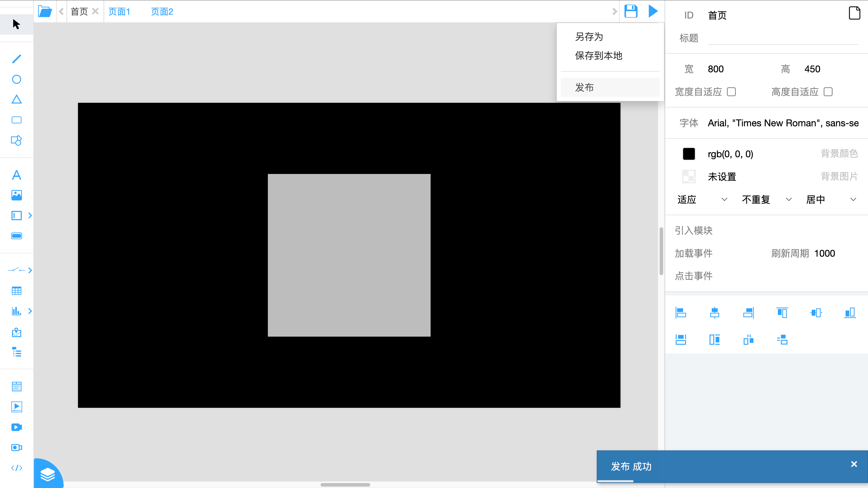Click the 点击事件 option
The width and height of the screenshot is (868, 488).
click(693, 276)
